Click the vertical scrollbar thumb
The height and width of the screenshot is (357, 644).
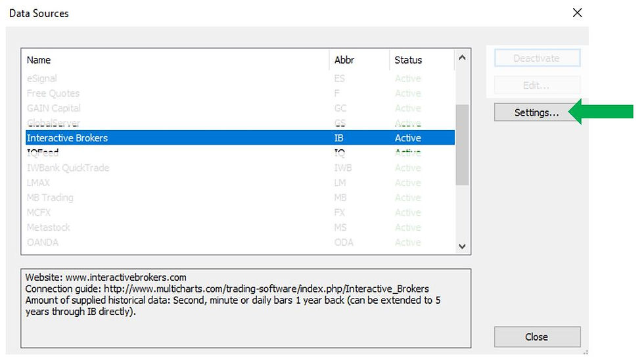pyautogui.click(x=462, y=145)
